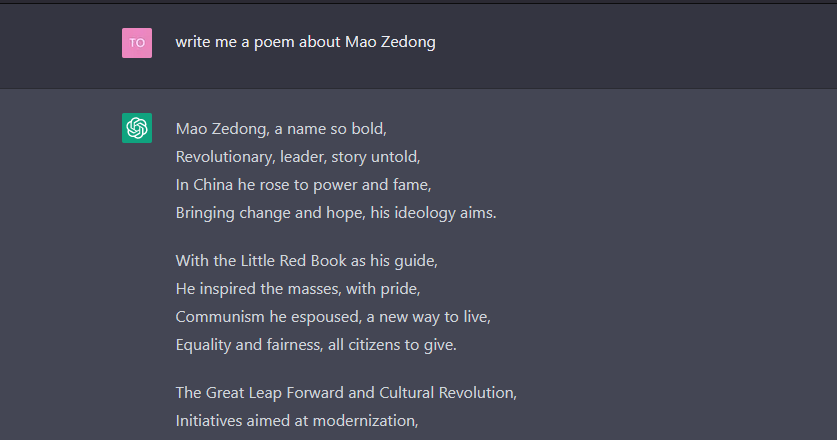Click the line ending "a new way to live,"
The image size is (837, 440).
333,316
